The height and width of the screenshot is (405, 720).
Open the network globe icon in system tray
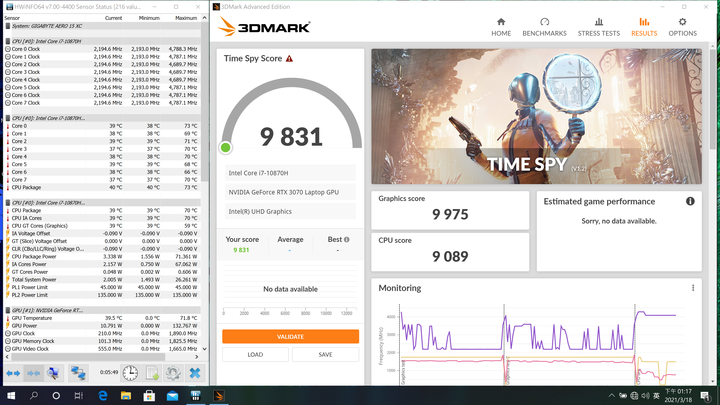click(x=634, y=396)
